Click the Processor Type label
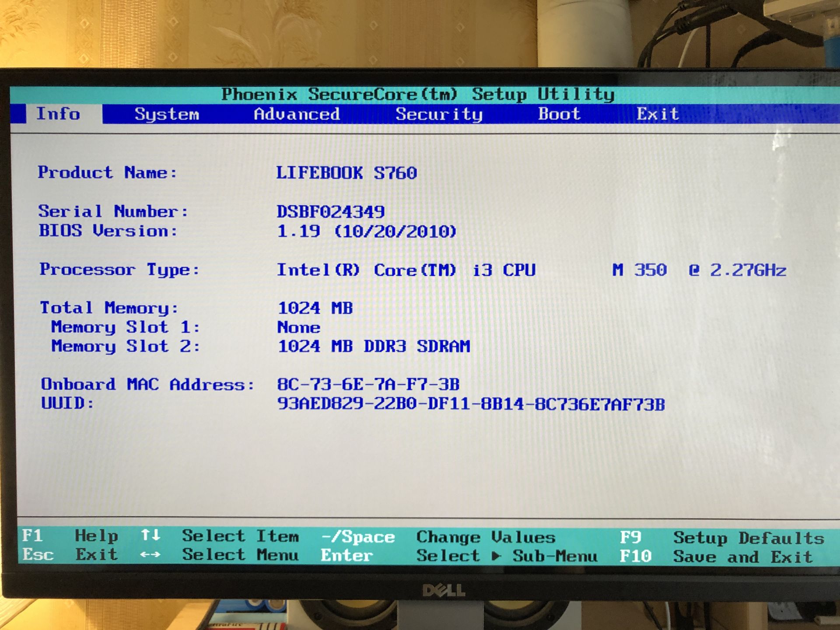Image resolution: width=840 pixels, height=630 pixels. [x=119, y=269]
